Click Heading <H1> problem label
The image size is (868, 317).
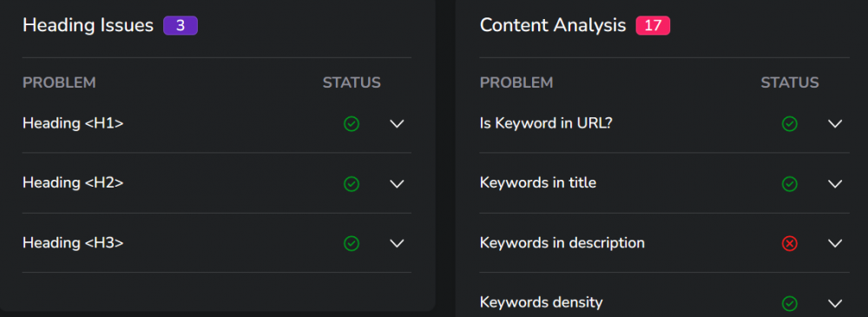click(73, 123)
